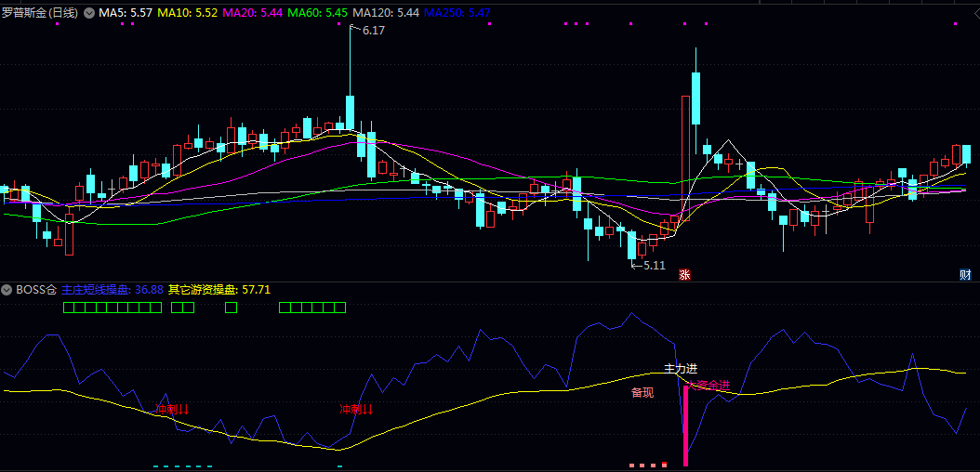Click the 备现 signal label
Screen dimensions: 980x472
coord(642,393)
